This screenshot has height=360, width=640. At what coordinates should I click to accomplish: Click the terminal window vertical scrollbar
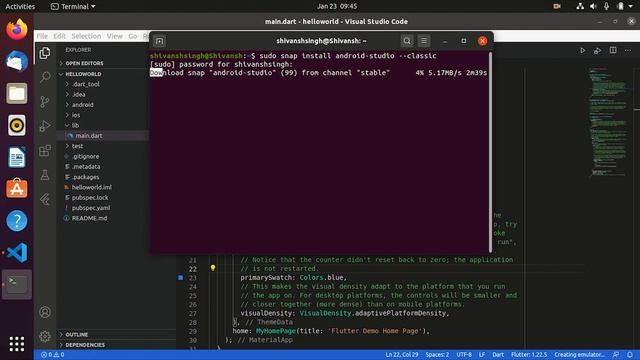tap(490, 152)
